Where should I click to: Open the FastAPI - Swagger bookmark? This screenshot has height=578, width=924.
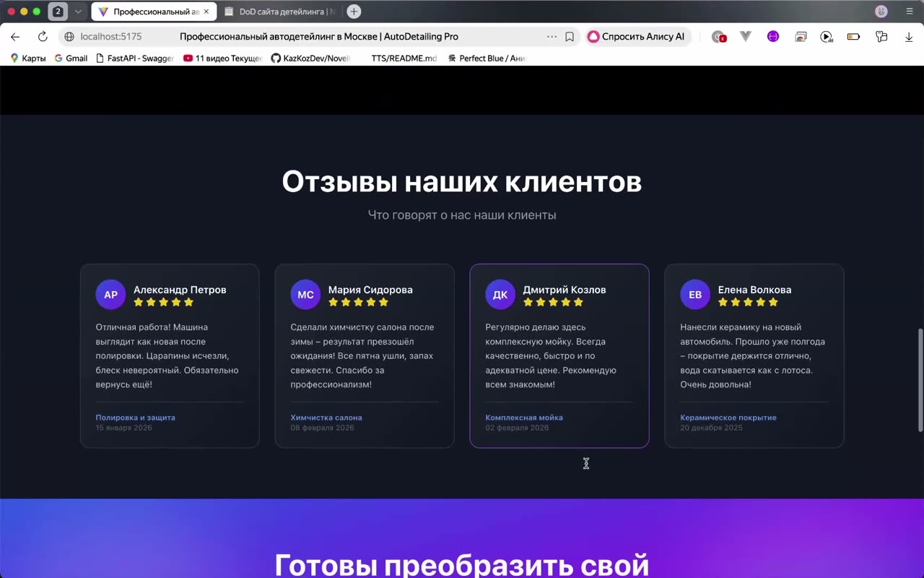click(x=135, y=59)
